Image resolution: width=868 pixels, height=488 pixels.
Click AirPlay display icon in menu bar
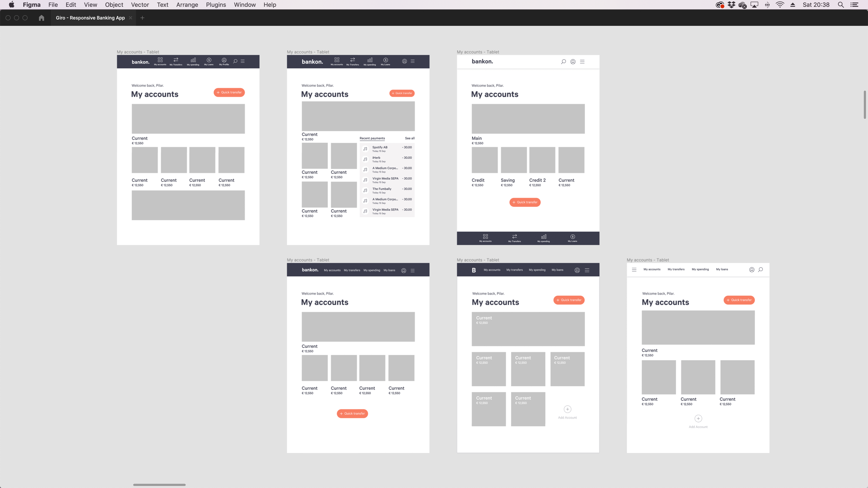754,5
